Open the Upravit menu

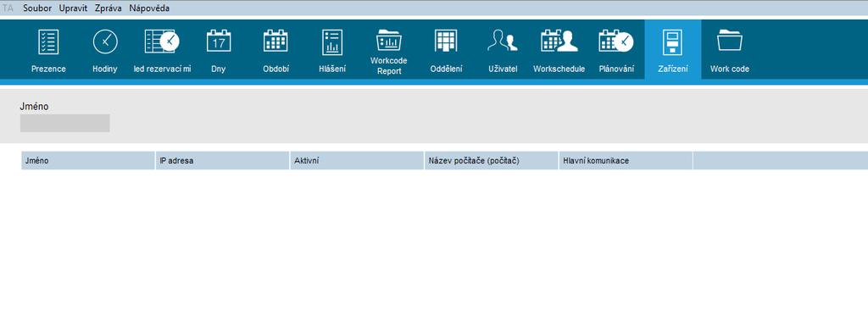point(73,8)
